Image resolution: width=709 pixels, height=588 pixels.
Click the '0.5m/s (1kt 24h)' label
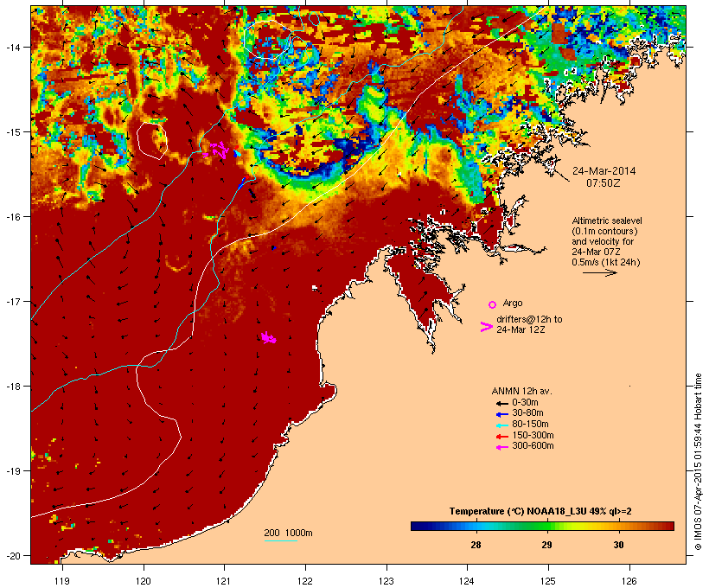tap(606, 262)
